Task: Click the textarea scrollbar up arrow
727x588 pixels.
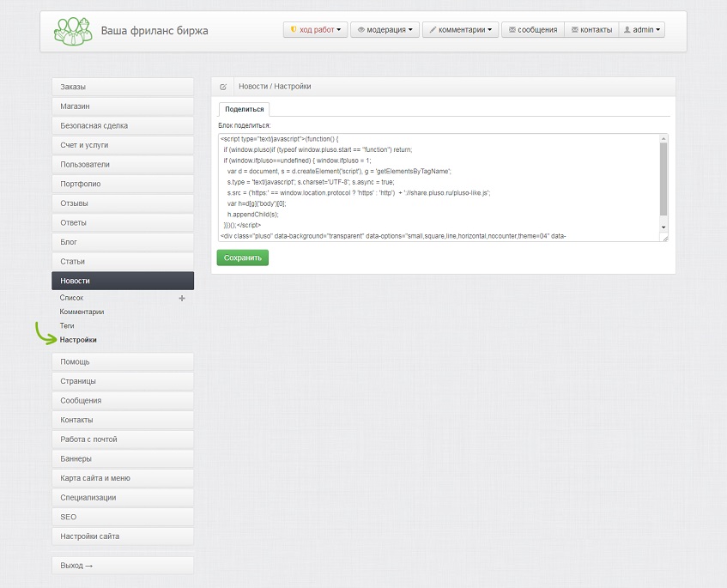Action: point(663,138)
